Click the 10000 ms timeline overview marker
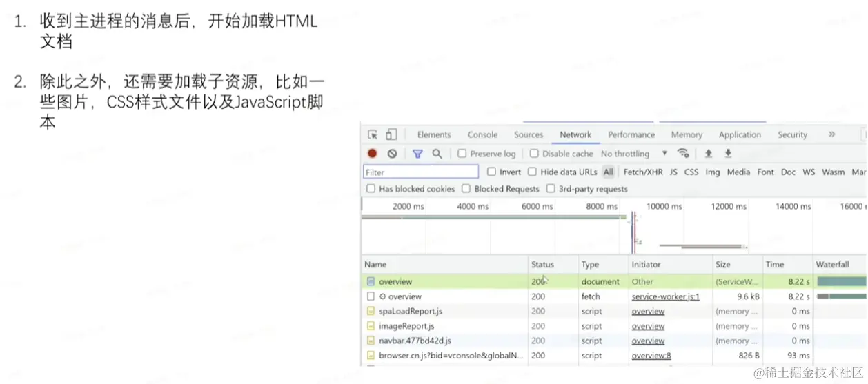This screenshot has height=384, width=868. pos(664,206)
